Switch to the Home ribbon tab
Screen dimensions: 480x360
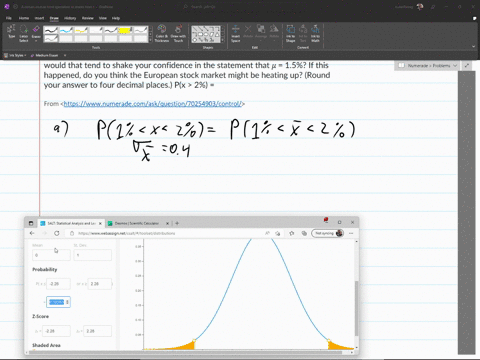pyautogui.click(x=24, y=18)
